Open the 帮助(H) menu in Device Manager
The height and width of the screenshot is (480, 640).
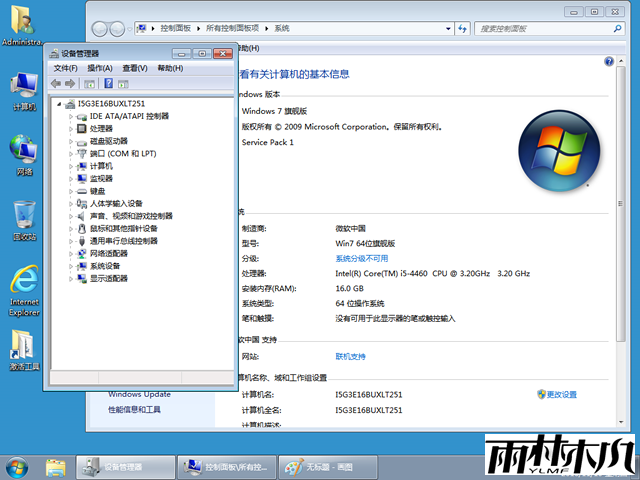tap(170, 68)
